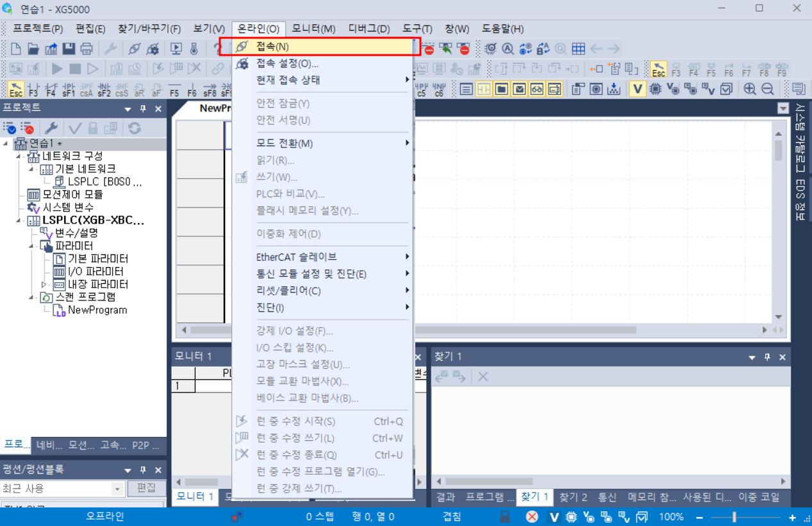Select 변수/설명 in the project tree
Screen dimensions: 812x526
coord(76,233)
